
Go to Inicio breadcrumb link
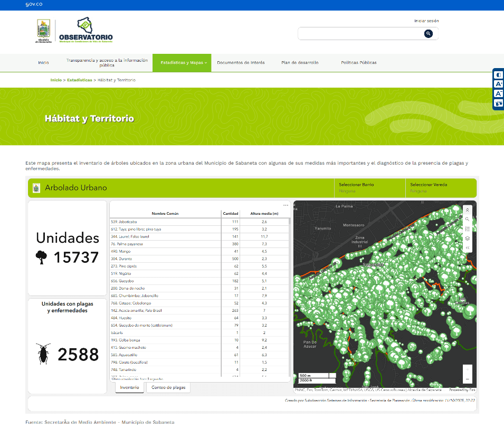[56, 80]
